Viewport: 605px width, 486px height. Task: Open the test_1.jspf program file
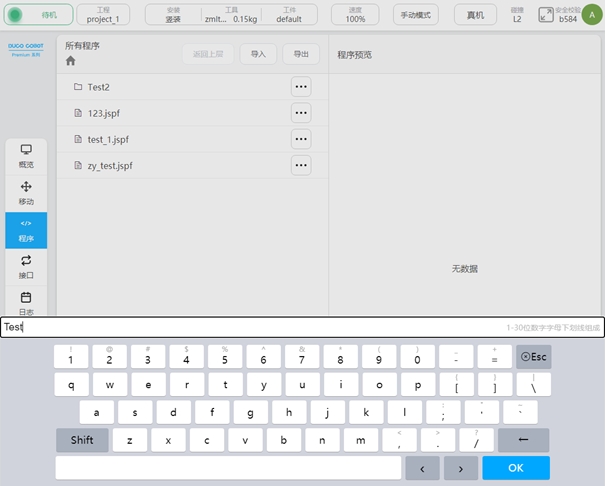click(108, 139)
